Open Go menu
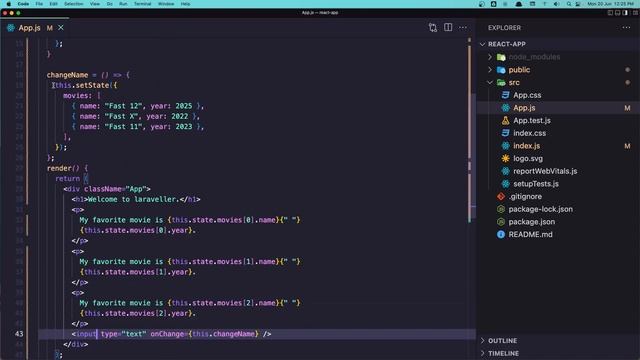Viewport: 640px width, 360px height. pos(109,4)
